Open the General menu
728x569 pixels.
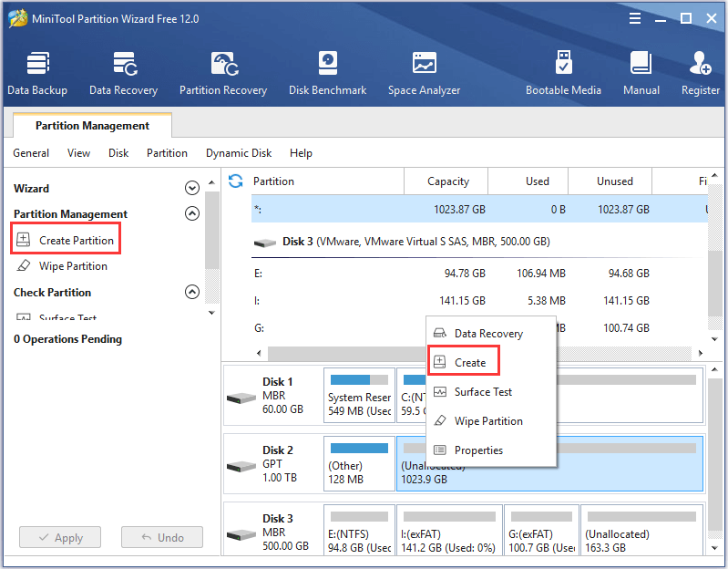coord(31,153)
